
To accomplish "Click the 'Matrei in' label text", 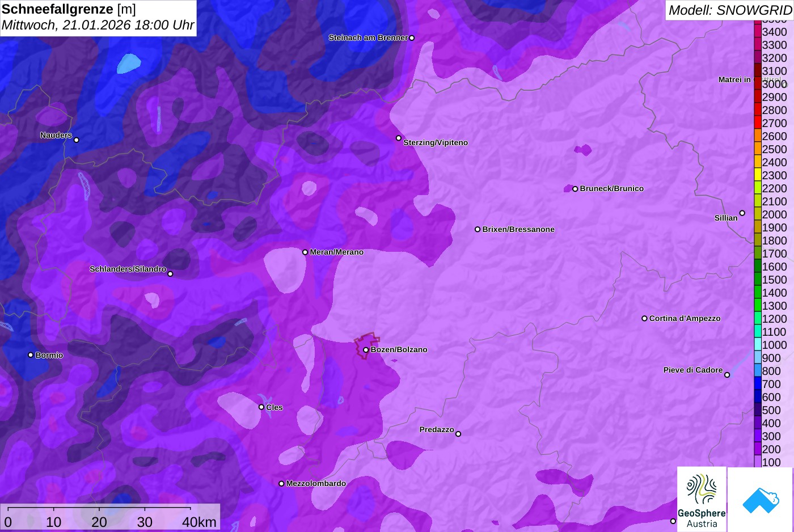I will coord(734,80).
